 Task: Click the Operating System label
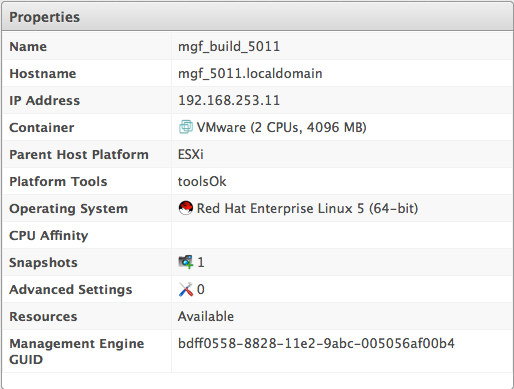(x=68, y=209)
